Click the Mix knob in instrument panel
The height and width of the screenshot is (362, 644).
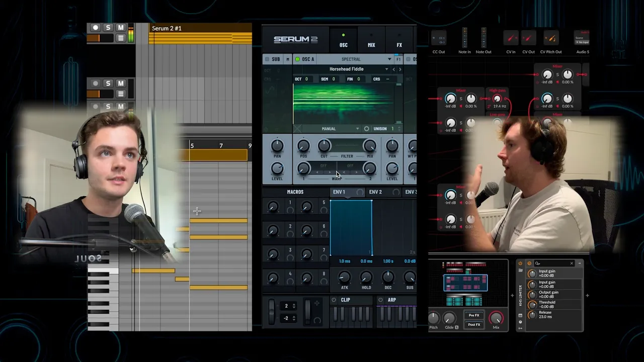(x=496, y=318)
